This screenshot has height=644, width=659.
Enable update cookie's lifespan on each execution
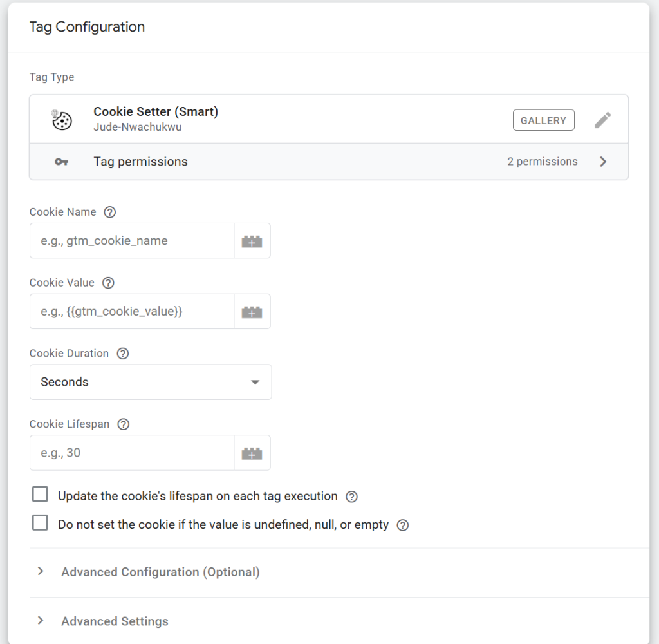[x=41, y=495]
